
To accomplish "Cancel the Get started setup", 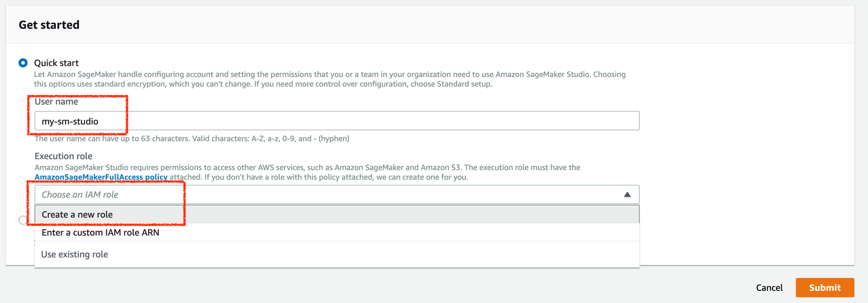I will pyautogui.click(x=769, y=288).
